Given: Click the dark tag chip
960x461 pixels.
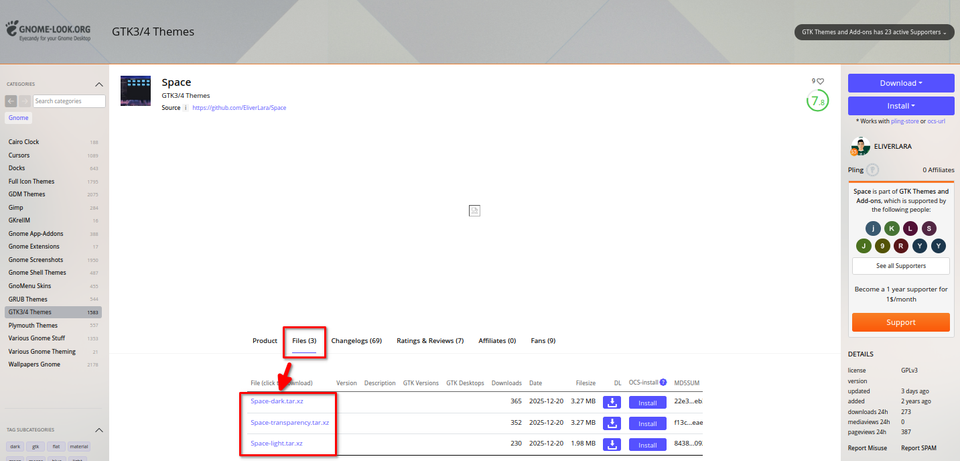Looking at the screenshot, I should 15,446.
